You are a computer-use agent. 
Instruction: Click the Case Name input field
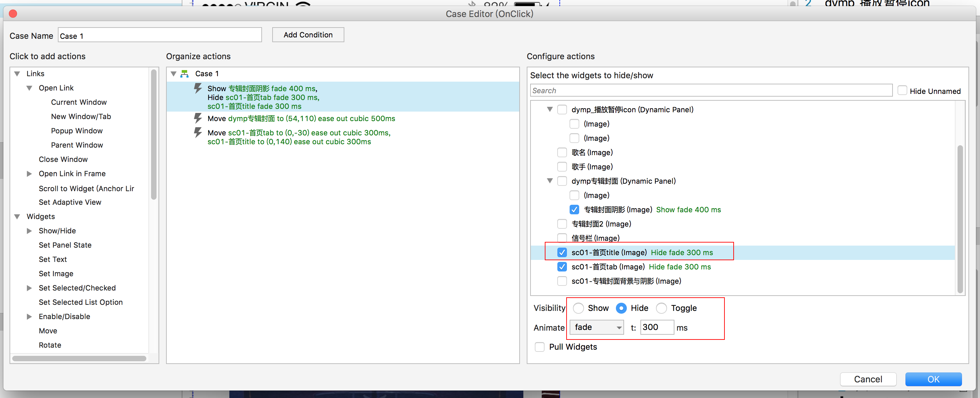[160, 35]
